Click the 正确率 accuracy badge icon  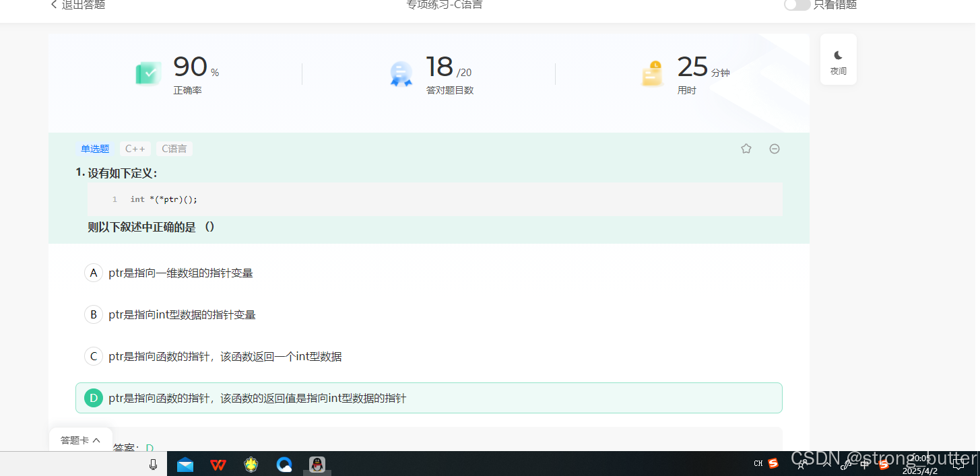click(x=148, y=73)
